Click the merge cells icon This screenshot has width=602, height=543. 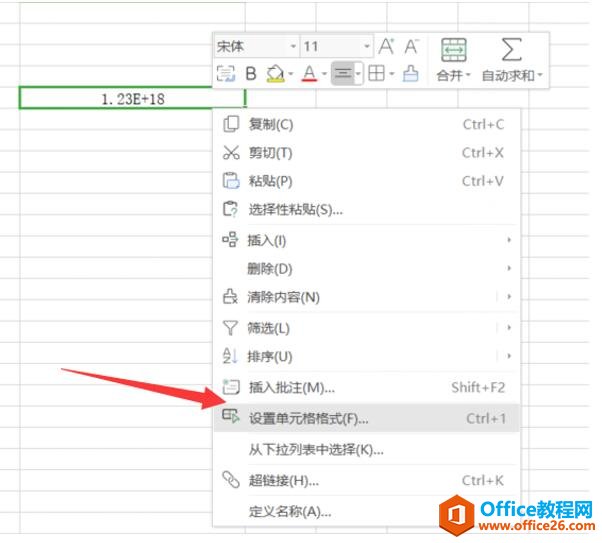pyautogui.click(x=454, y=50)
